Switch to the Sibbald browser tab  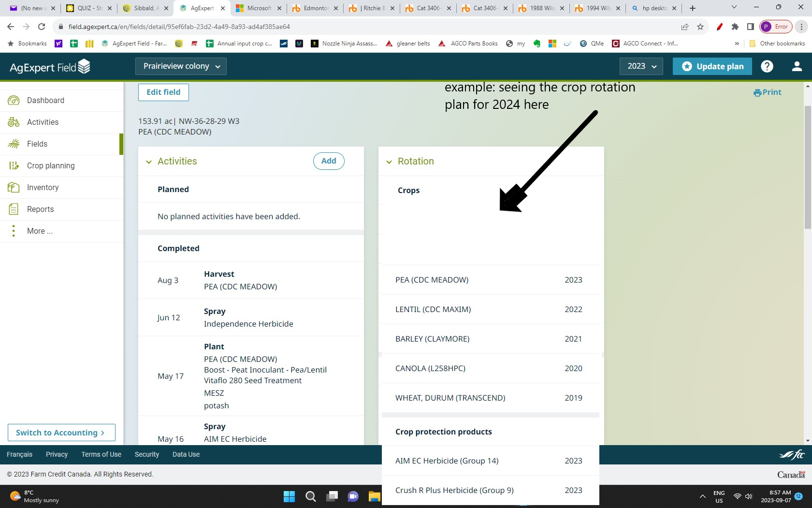[x=145, y=8]
